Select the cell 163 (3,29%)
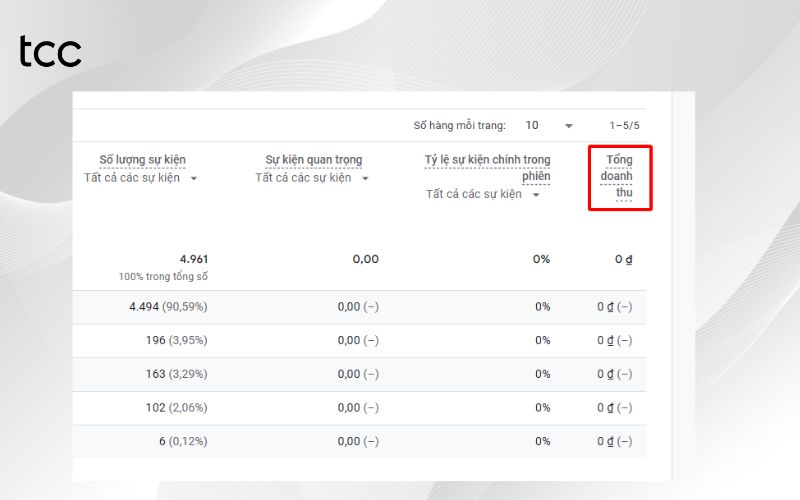 [x=177, y=374]
